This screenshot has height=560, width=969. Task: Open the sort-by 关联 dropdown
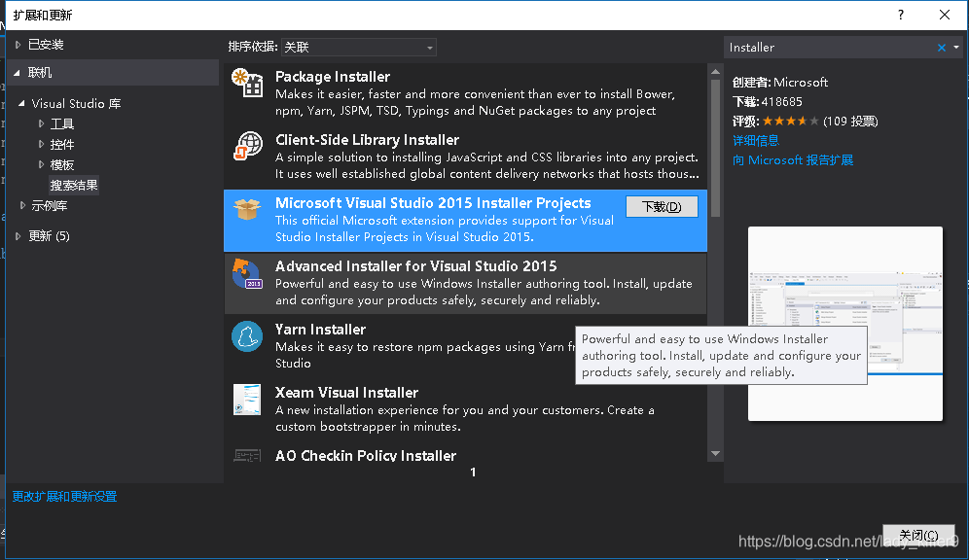pyautogui.click(x=358, y=48)
